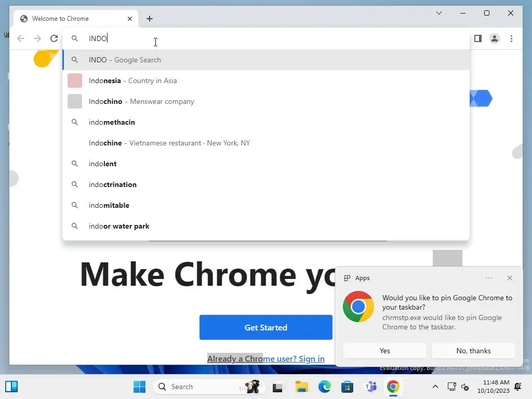Click the search magnifier icon in the address bar
Viewport: 532px width, 399px height.
(75, 38)
